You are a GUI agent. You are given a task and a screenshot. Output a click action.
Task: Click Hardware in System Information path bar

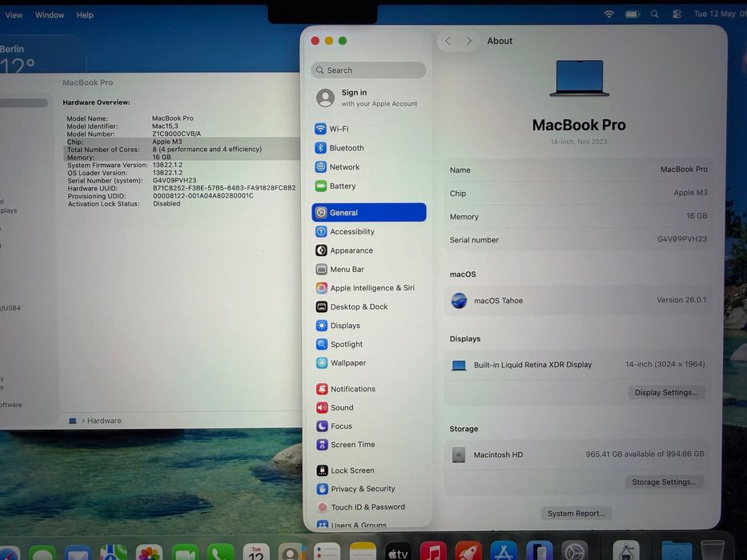pos(104,421)
